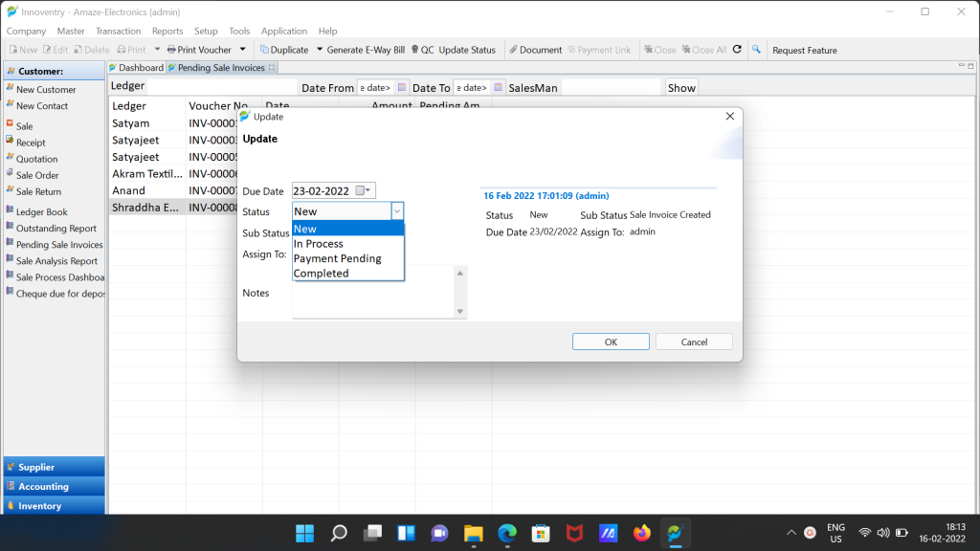This screenshot has width=980, height=551.
Task: Click Update Status toolbar button
Action: click(467, 50)
